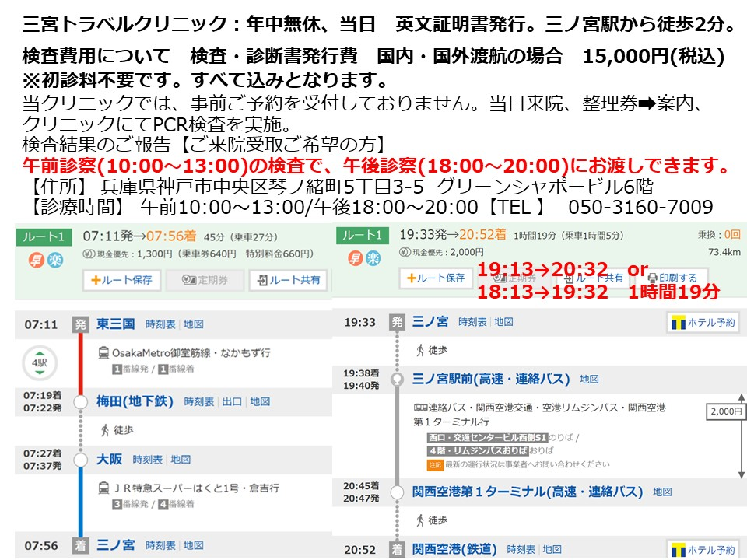Click ホテル予約 button beside 関西空港(鉄道)
This screenshot has width=747, height=560.
click(703, 550)
